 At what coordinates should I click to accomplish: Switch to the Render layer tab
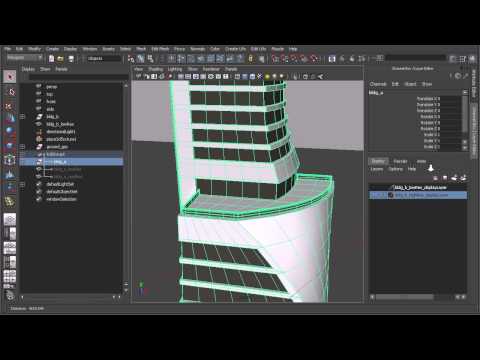400,161
